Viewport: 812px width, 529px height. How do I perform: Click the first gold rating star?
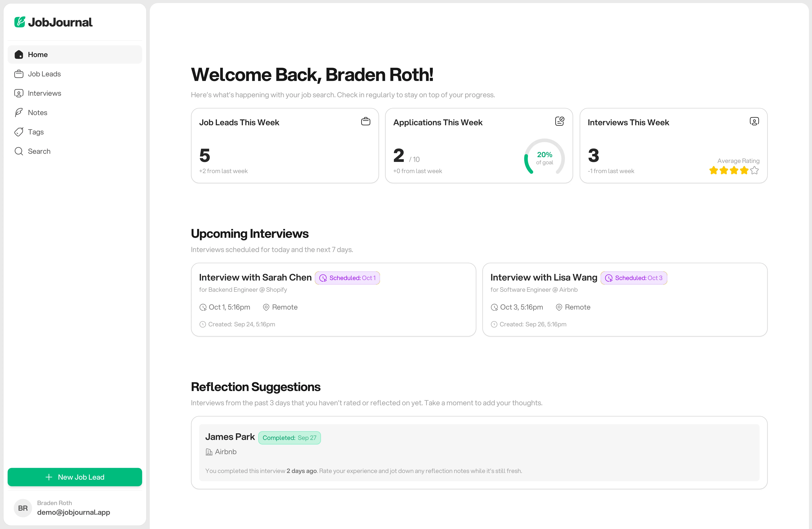tap(713, 170)
